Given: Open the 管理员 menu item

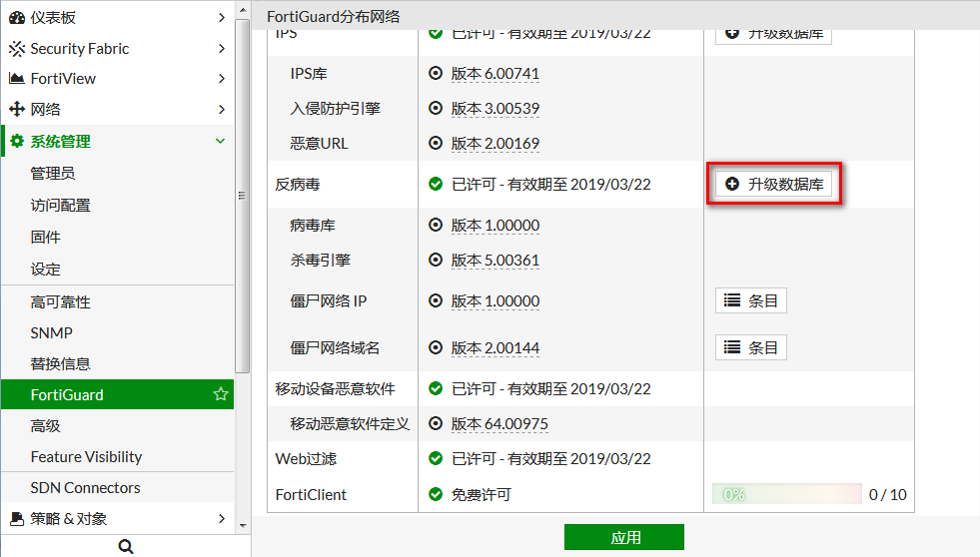Looking at the screenshot, I should click(53, 174).
